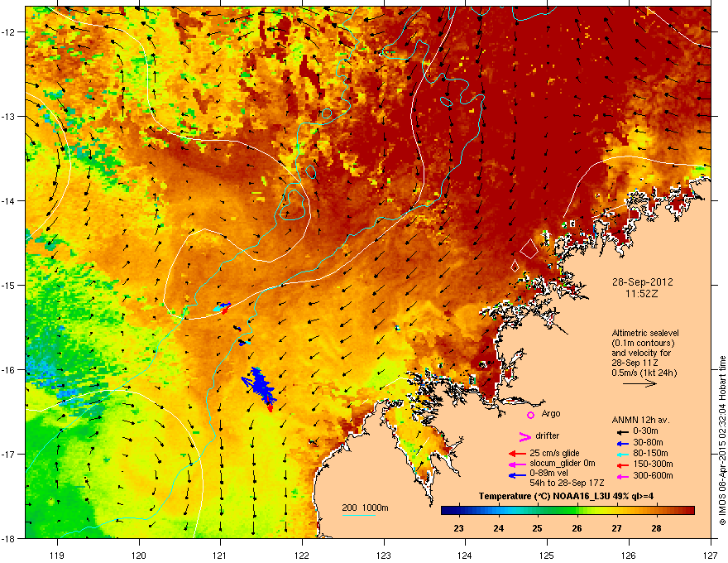Click latitude axis label -12
The width and height of the screenshot is (728, 563).
click(x=8, y=31)
